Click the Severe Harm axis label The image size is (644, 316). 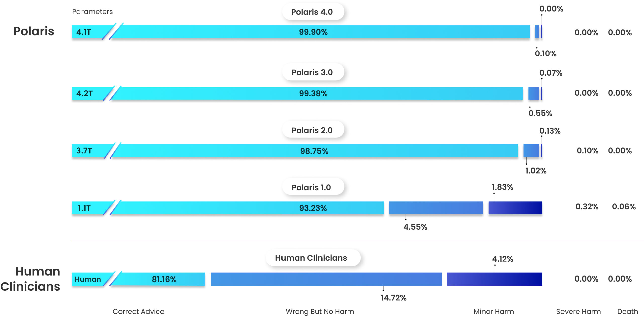pyautogui.click(x=578, y=311)
